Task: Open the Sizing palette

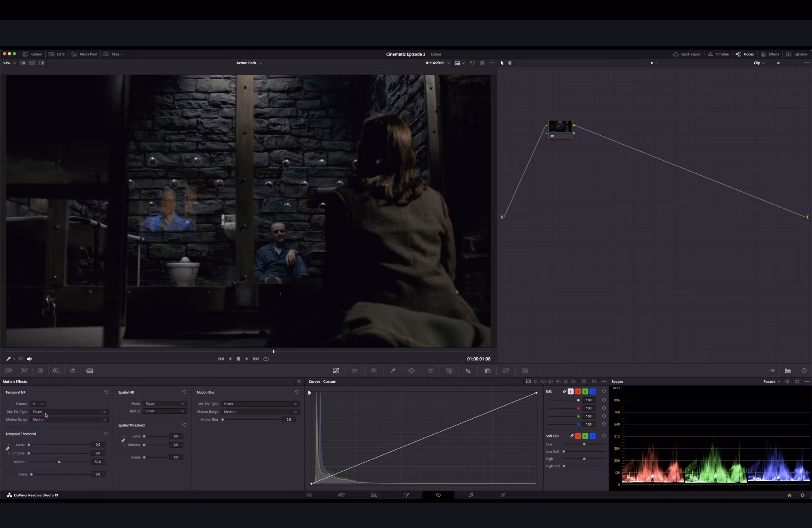Action: tap(506, 371)
